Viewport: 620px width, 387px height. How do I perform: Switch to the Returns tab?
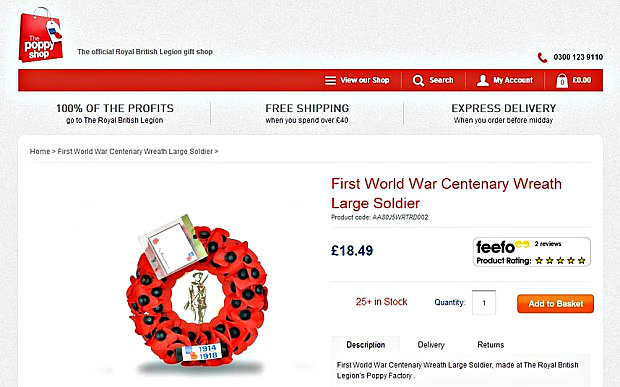[x=490, y=345]
